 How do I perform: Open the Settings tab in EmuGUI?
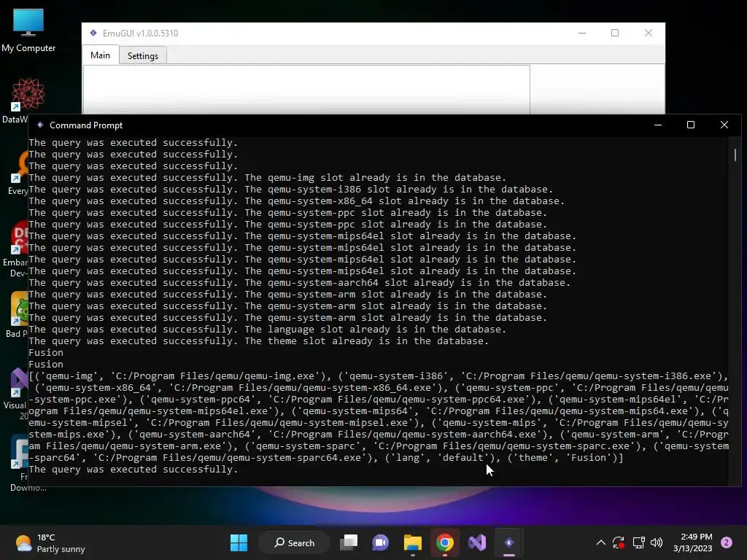coord(142,55)
